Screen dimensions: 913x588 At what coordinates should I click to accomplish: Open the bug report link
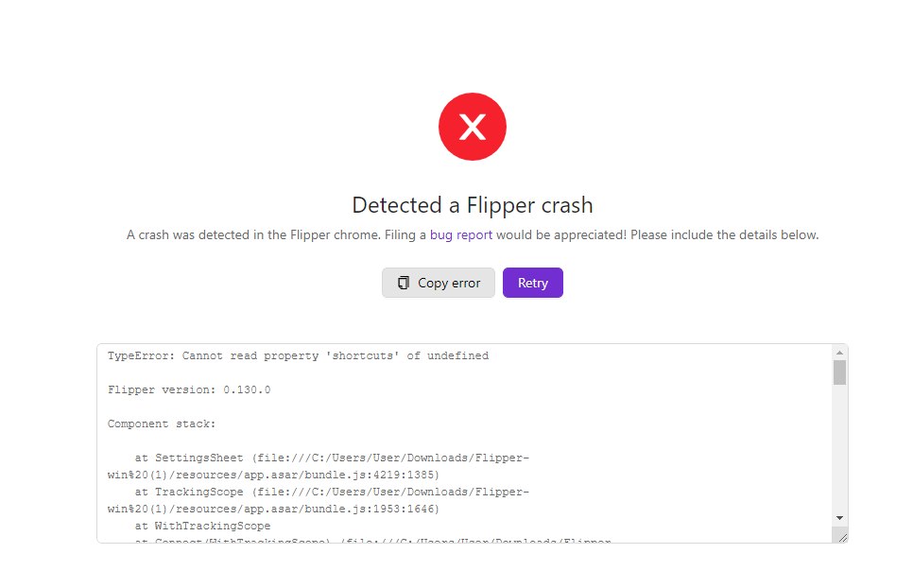pyautogui.click(x=461, y=234)
